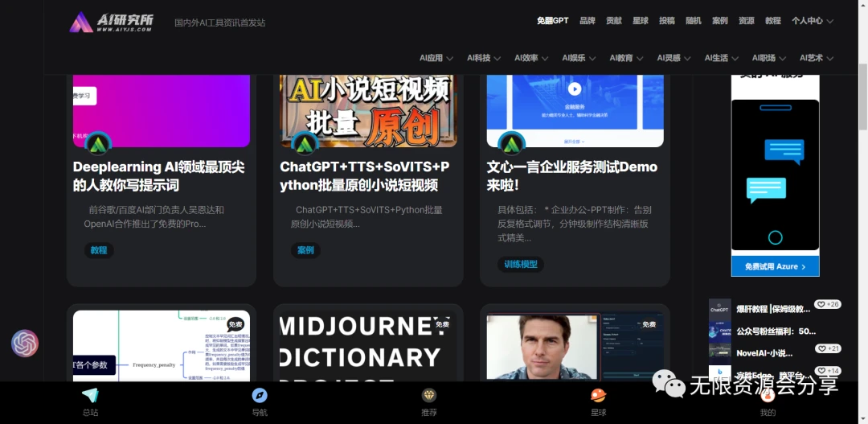Open the 案例 item in top navigation

pyautogui.click(x=720, y=21)
